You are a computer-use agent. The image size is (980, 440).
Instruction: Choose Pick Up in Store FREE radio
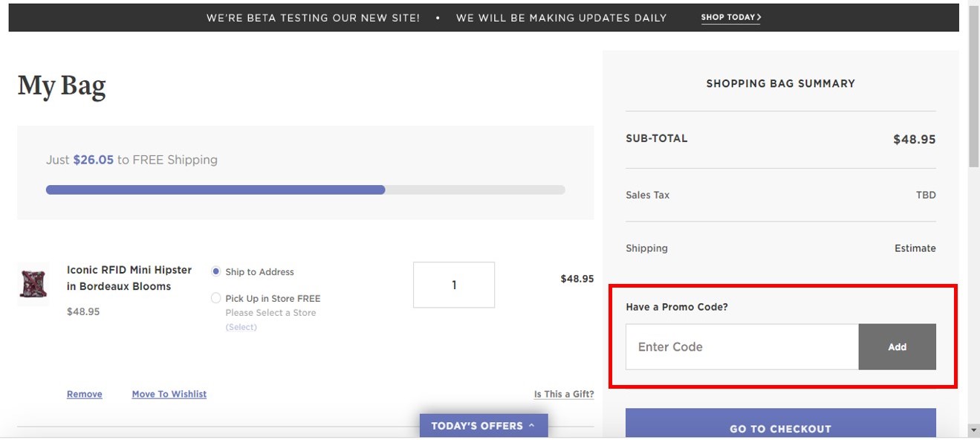click(x=216, y=298)
